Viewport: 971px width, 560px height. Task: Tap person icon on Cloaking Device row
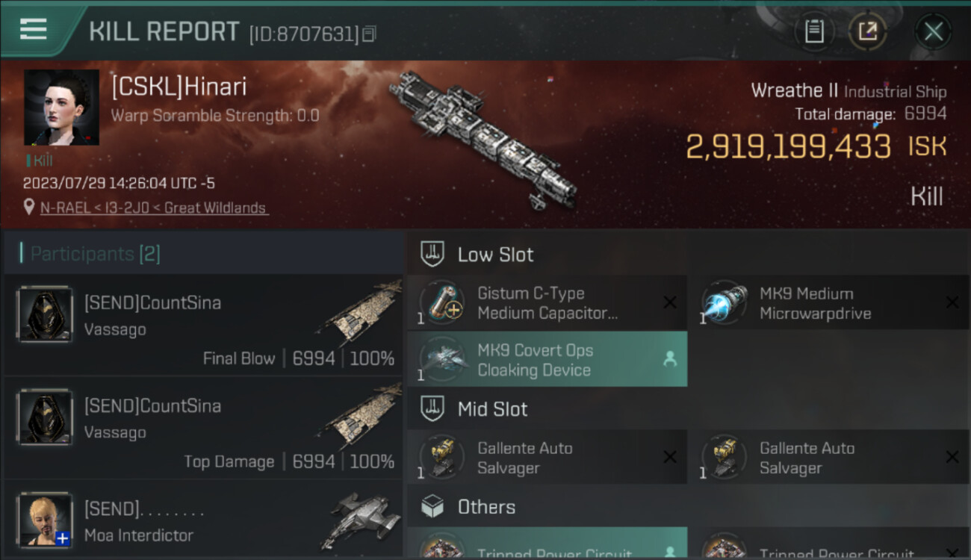(670, 359)
